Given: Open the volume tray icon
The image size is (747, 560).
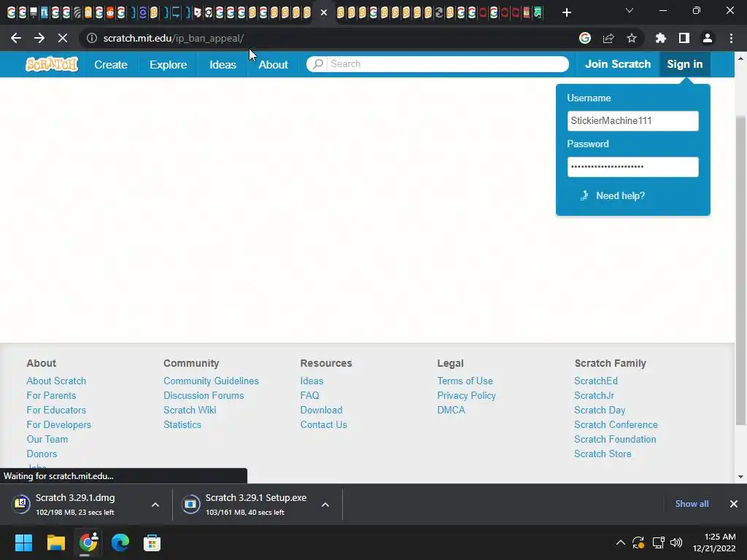Looking at the screenshot, I should (x=676, y=542).
